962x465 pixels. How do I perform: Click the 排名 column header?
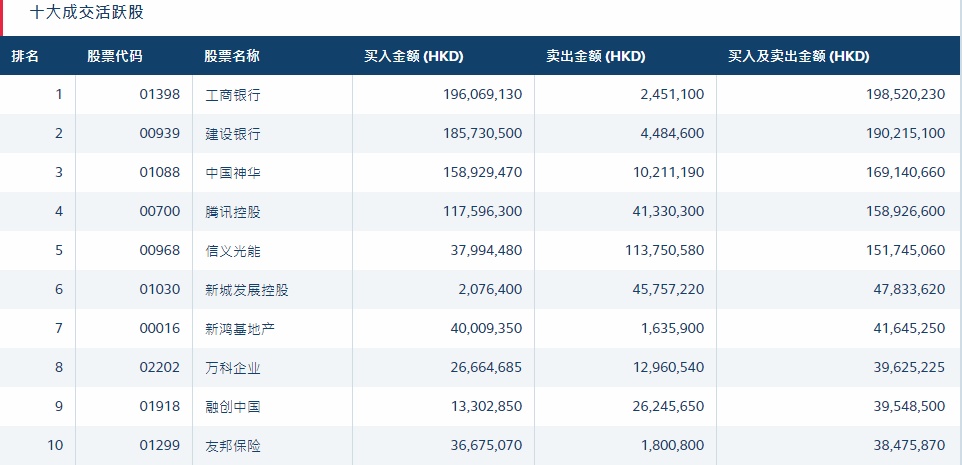point(25,56)
